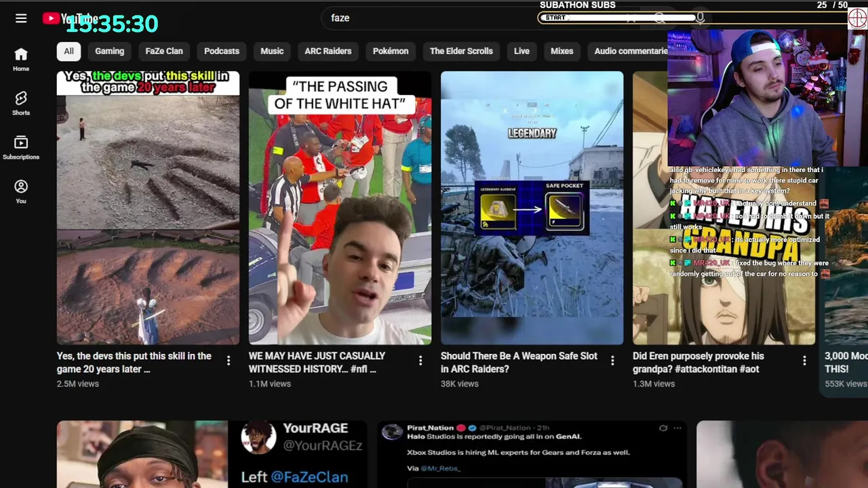
Task: Open title 'WE MAY HAVE JUST CASUALLY WITNESSED HISTORY'
Action: 317,363
